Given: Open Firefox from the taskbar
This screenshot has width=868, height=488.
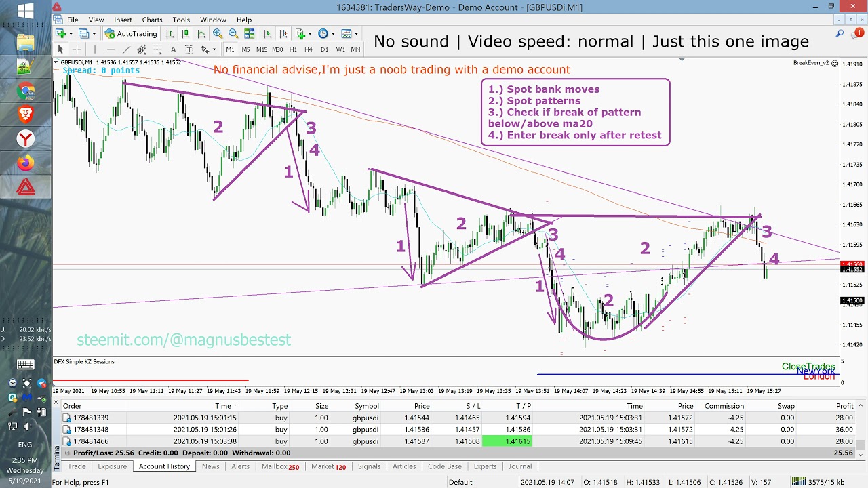Looking at the screenshot, I should click(x=25, y=163).
